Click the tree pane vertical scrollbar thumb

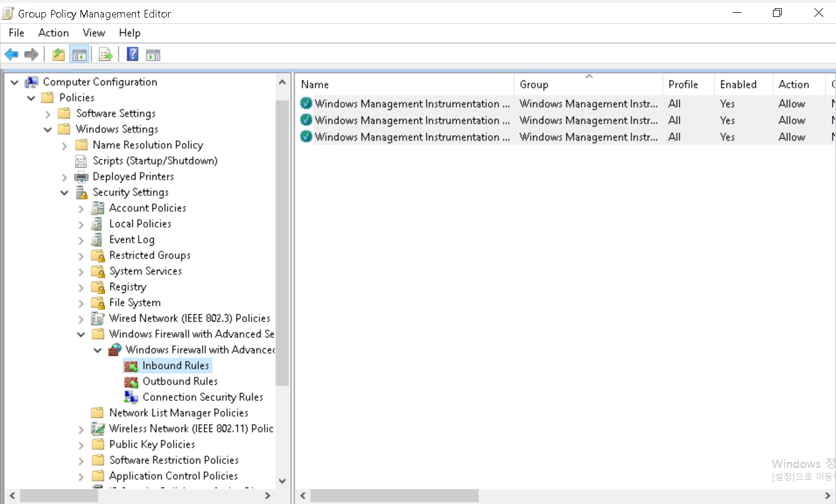click(x=282, y=243)
